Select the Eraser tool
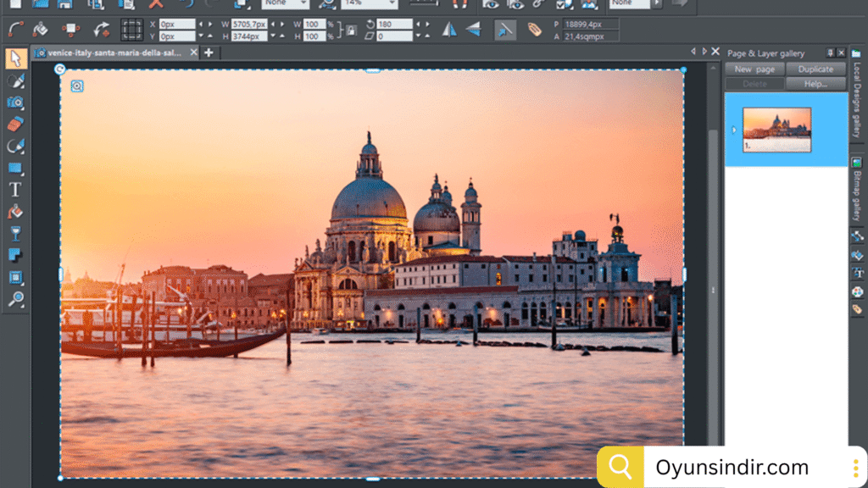 click(15, 125)
